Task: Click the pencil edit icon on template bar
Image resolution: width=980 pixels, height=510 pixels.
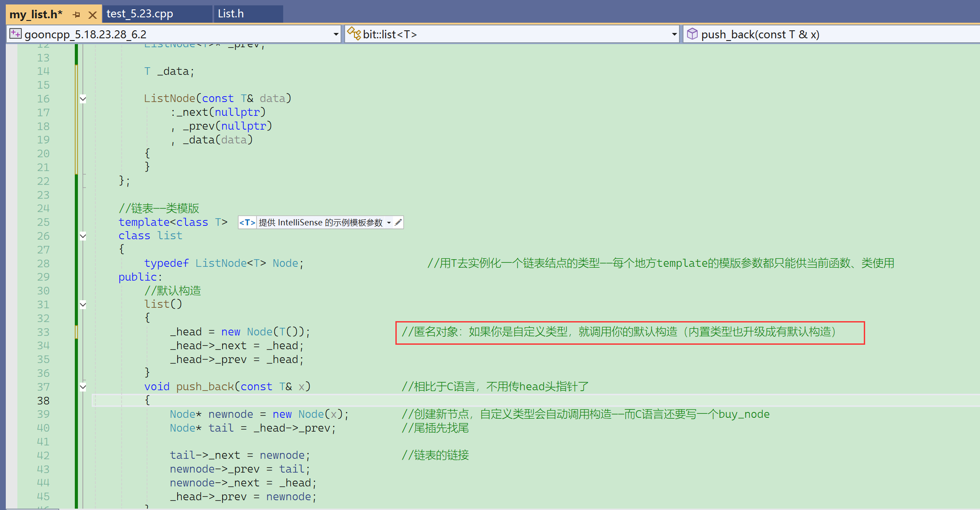Action: (398, 222)
